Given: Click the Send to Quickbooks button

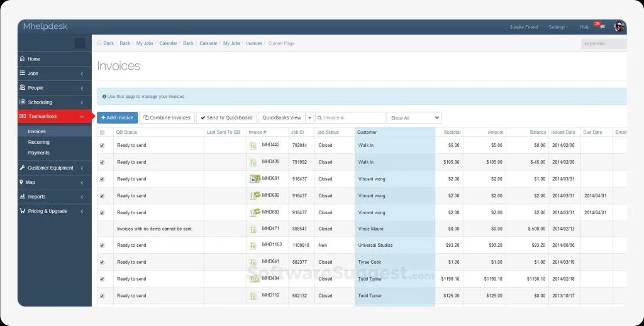Looking at the screenshot, I should [225, 117].
